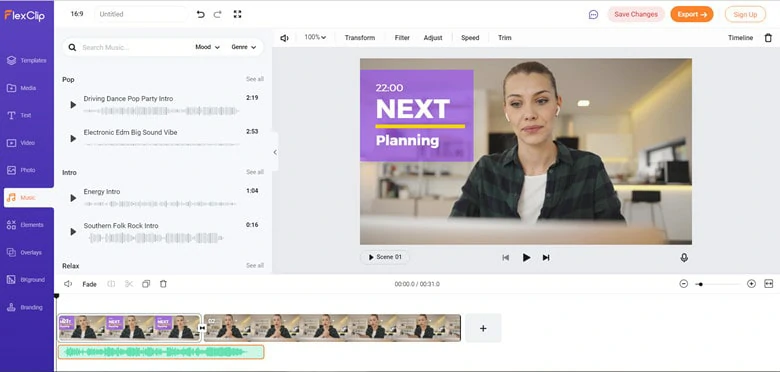The height and width of the screenshot is (372, 780).
Task: See all Pop music tracks
Action: 255,79
